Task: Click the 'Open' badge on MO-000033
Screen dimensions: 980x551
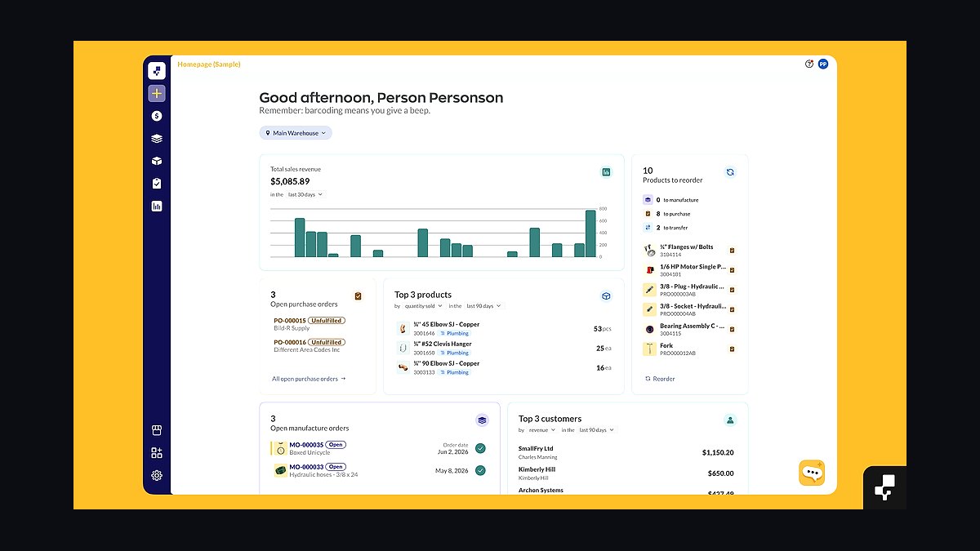Action: coord(336,467)
